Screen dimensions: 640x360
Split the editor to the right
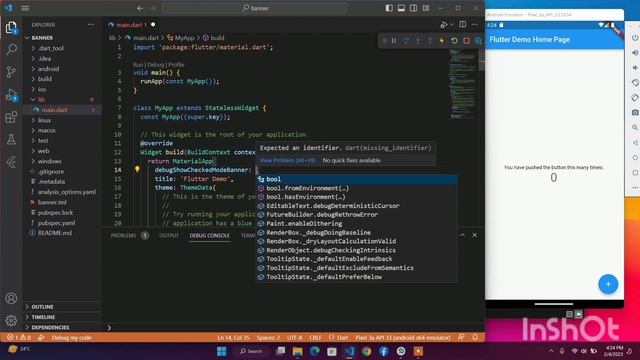click(462, 24)
